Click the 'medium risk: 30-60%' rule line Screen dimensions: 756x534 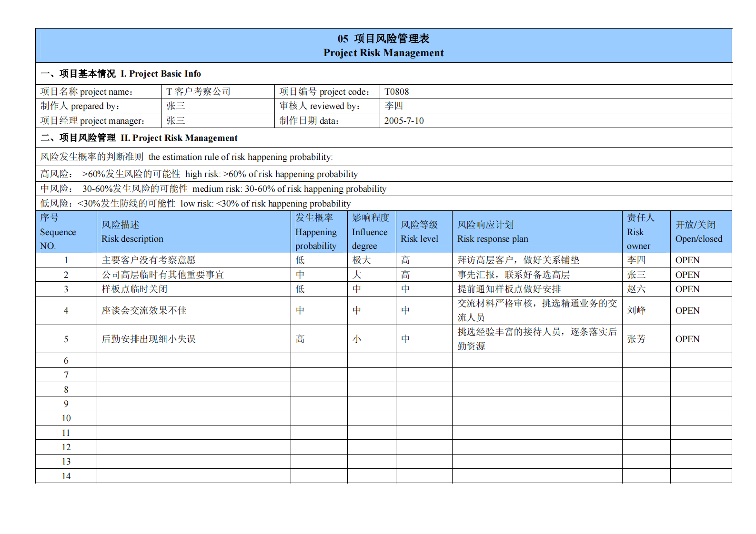pos(213,189)
